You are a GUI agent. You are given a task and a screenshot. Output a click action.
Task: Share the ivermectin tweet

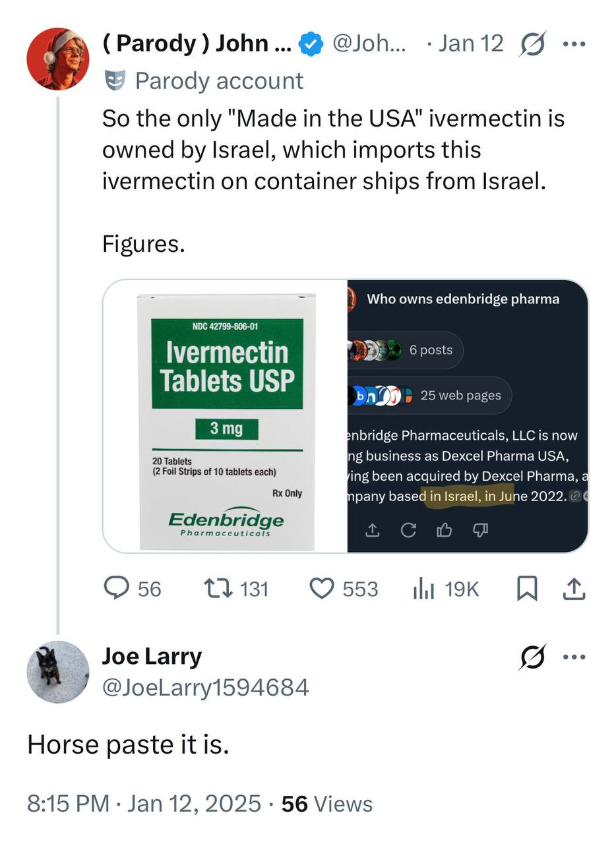574,588
